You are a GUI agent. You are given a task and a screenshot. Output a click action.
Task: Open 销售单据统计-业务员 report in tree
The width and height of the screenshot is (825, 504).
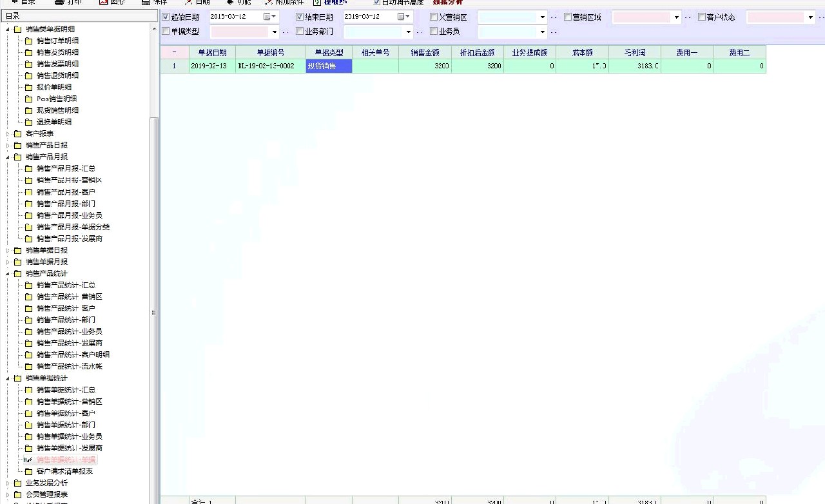tap(69, 436)
